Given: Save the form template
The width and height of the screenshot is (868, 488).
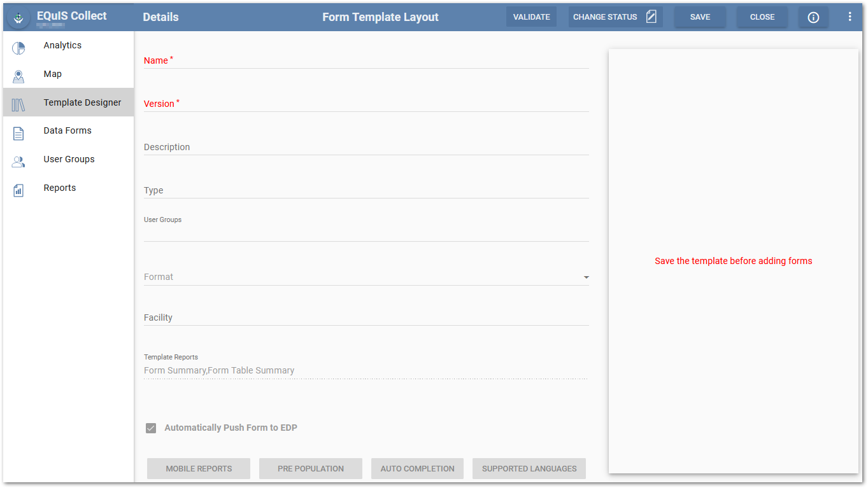Looking at the screenshot, I should click(700, 17).
